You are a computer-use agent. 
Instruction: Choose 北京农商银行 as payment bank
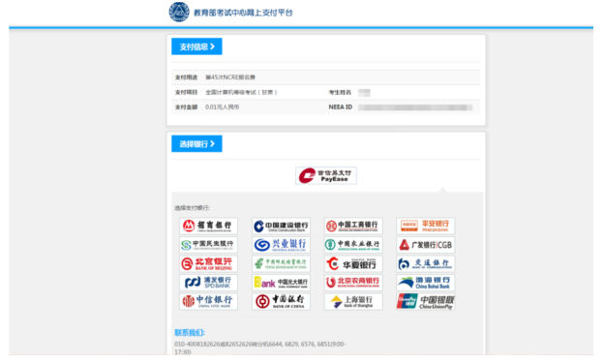353,283
